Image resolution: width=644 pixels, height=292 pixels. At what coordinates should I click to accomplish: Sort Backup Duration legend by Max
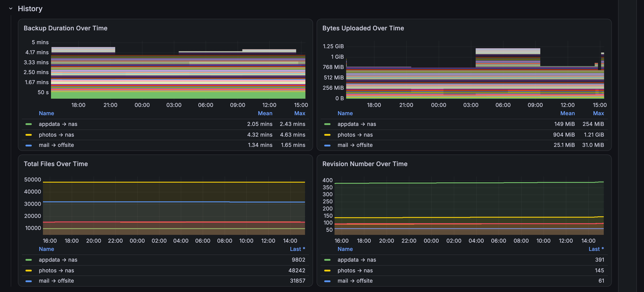tap(300, 113)
